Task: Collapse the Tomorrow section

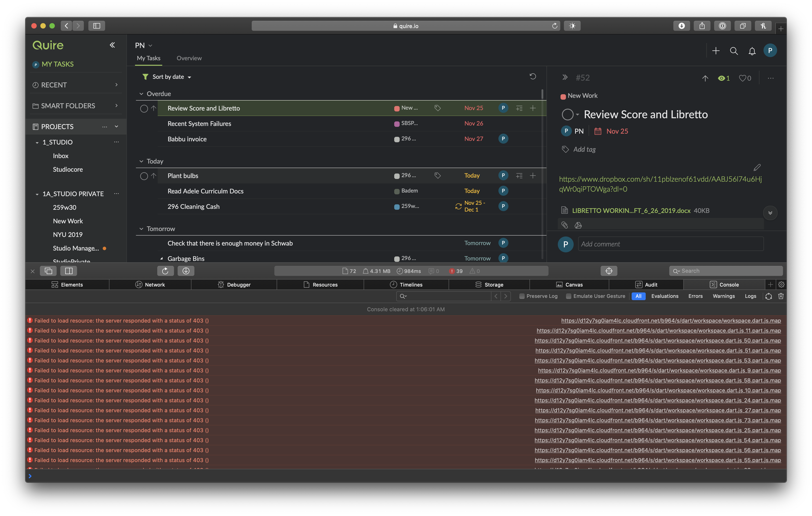Action: (141, 229)
